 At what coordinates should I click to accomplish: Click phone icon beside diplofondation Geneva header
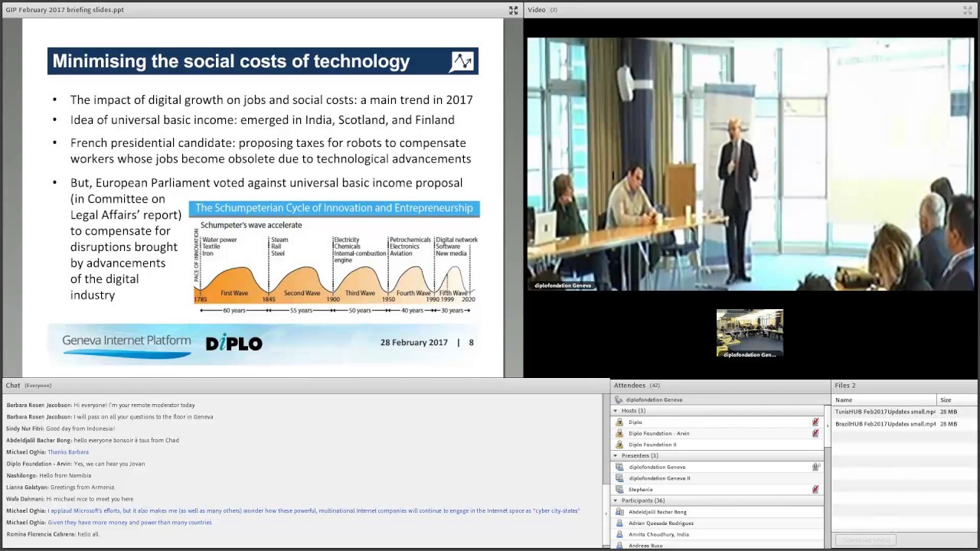pyautogui.click(x=619, y=399)
